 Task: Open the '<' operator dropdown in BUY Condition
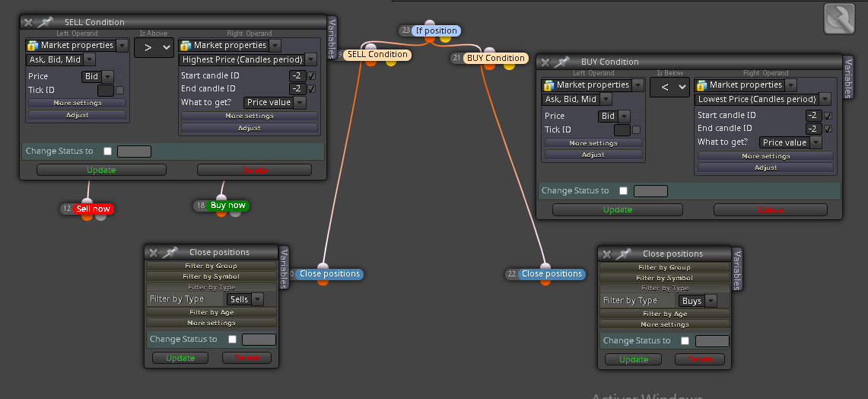(669, 87)
